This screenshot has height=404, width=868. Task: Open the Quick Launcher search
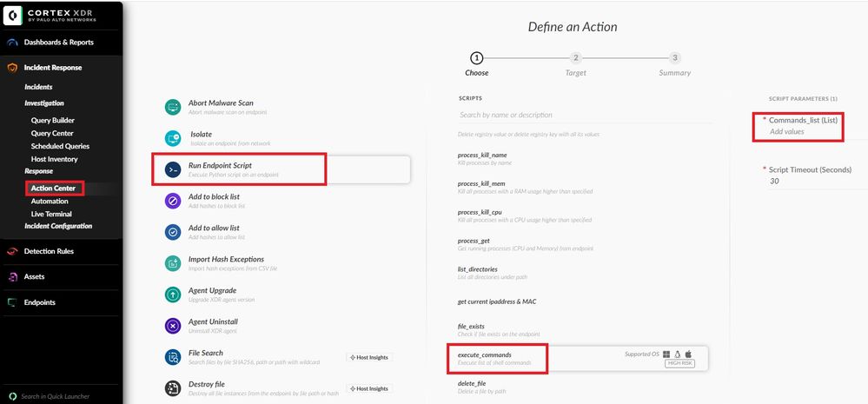(55, 396)
